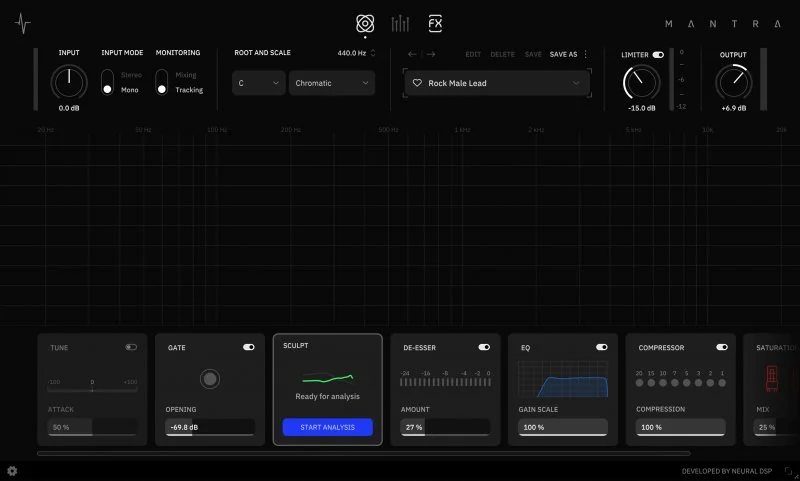Image resolution: width=800 pixels, height=481 pixels.
Task: Select Mono input mode label
Action: pyautogui.click(x=130, y=90)
